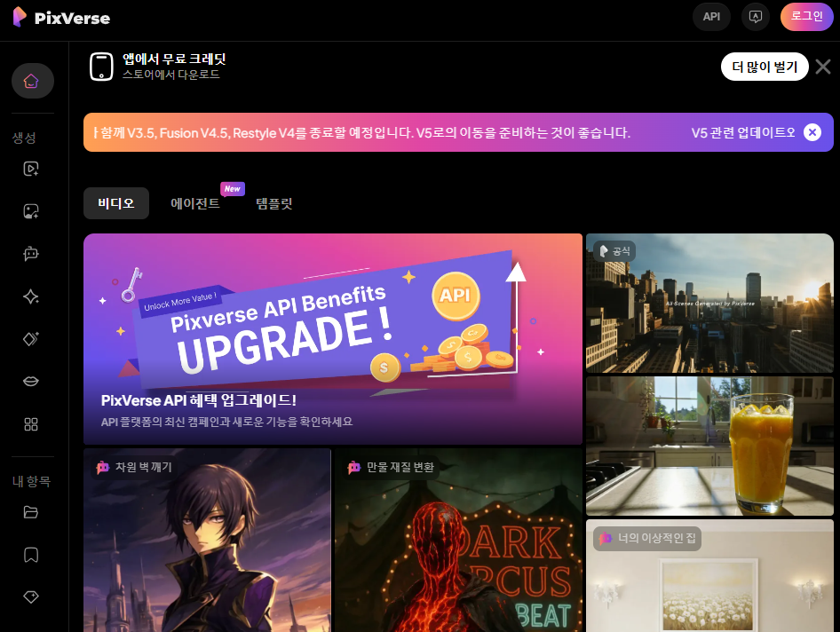Open the image generation sidebar icon
The image size is (840, 632).
pyautogui.click(x=31, y=211)
